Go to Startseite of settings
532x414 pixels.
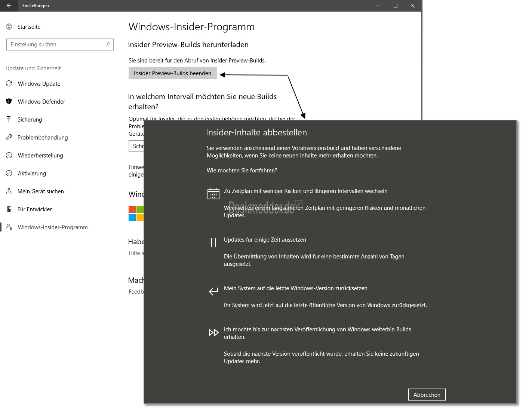[x=29, y=27]
